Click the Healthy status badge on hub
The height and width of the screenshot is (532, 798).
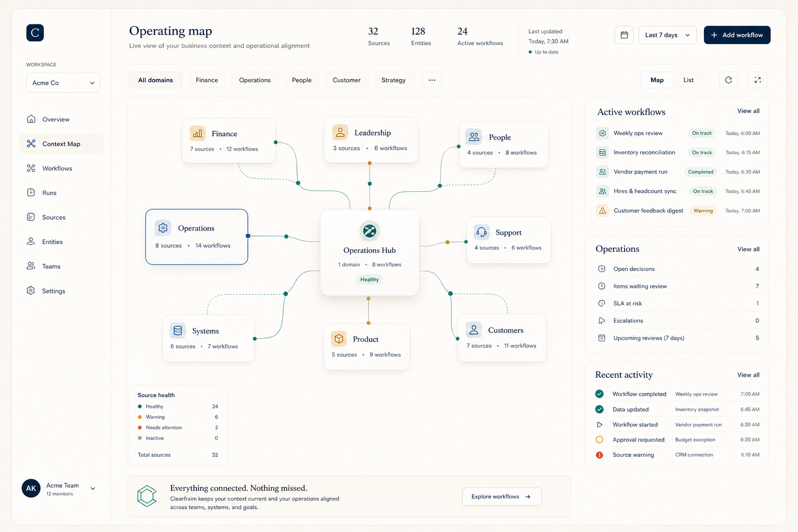point(369,280)
